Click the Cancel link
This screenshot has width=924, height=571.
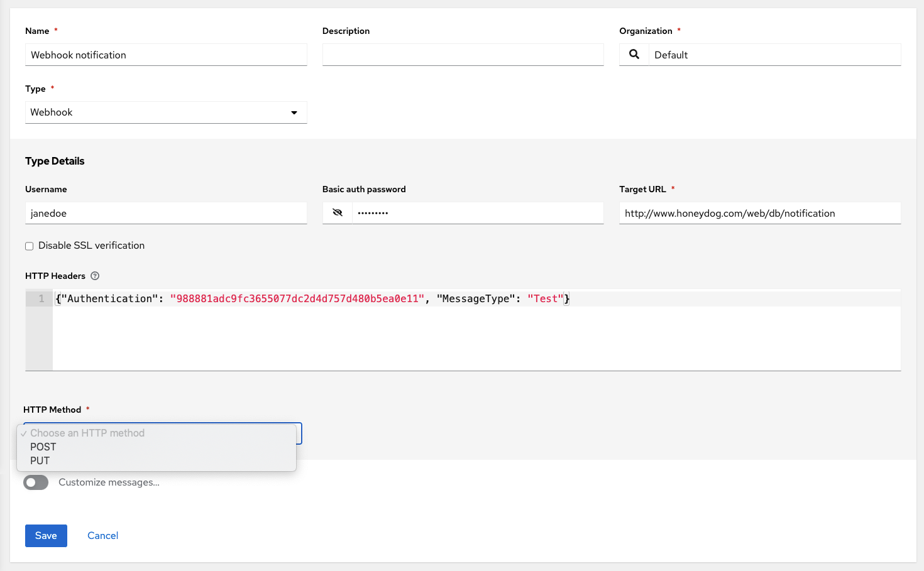[x=102, y=535]
